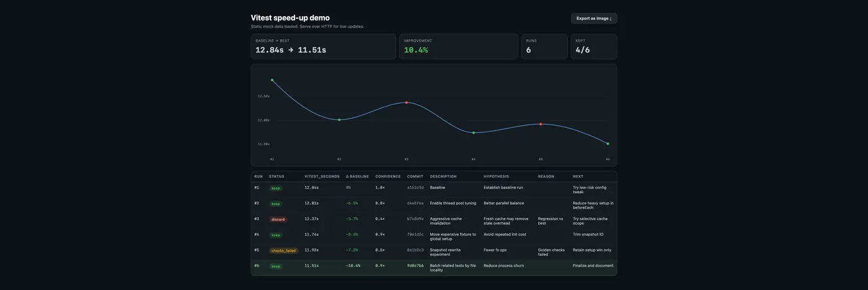This screenshot has width=868, height=290.
Task: Click commit hash a1b2c3d
Action: pos(415,188)
